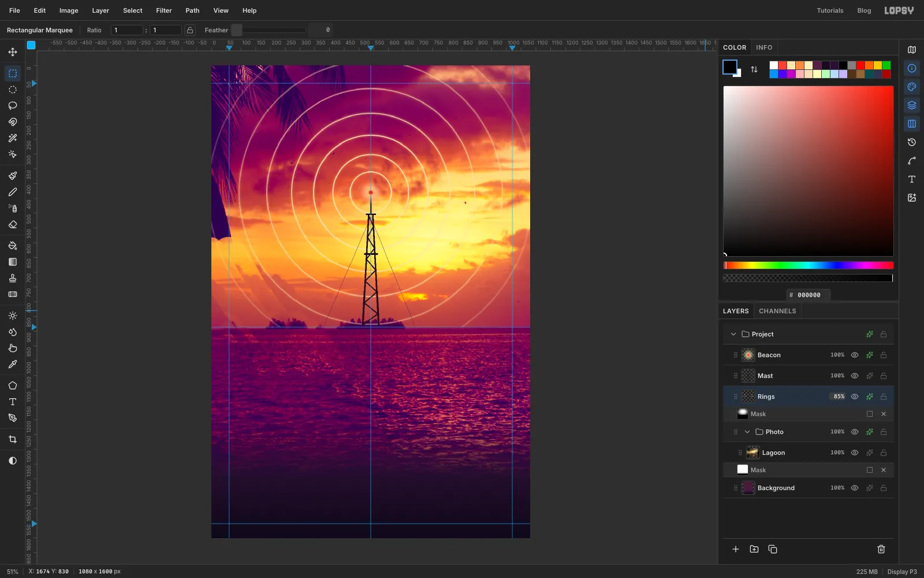This screenshot has height=578, width=924.
Task: Remove the Rings layer mask
Action: tap(884, 414)
